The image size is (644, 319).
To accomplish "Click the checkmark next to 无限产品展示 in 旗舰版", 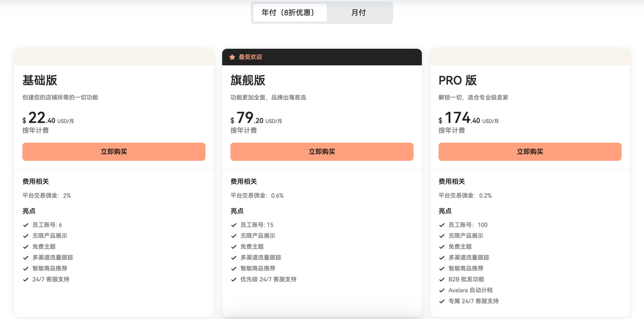I will click(x=233, y=236).
